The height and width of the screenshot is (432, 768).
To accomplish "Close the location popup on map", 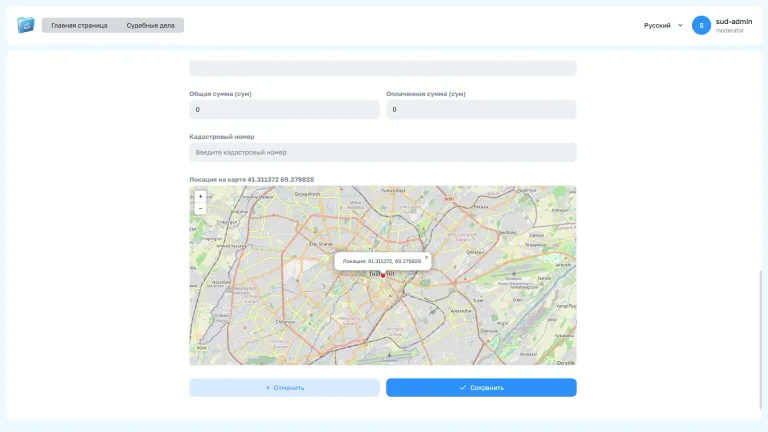I will pos(426,257).
